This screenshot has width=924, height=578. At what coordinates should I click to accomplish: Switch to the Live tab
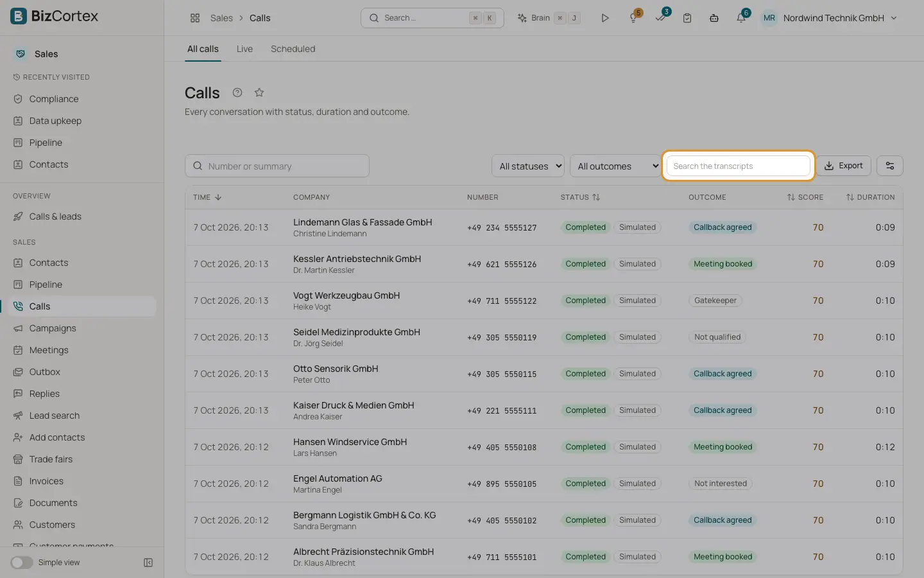click(x=244, y=49)
